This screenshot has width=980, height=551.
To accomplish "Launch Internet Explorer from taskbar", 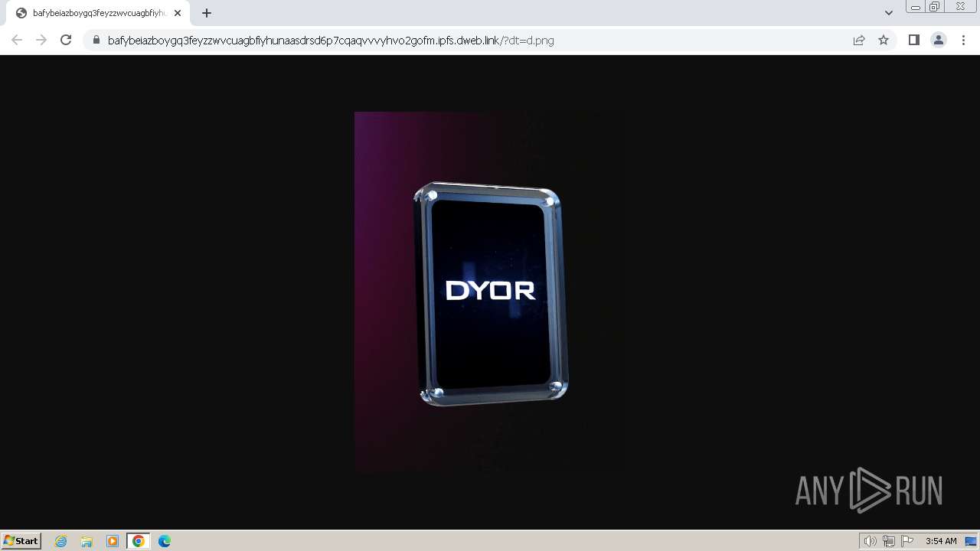I will pos(61,541).
